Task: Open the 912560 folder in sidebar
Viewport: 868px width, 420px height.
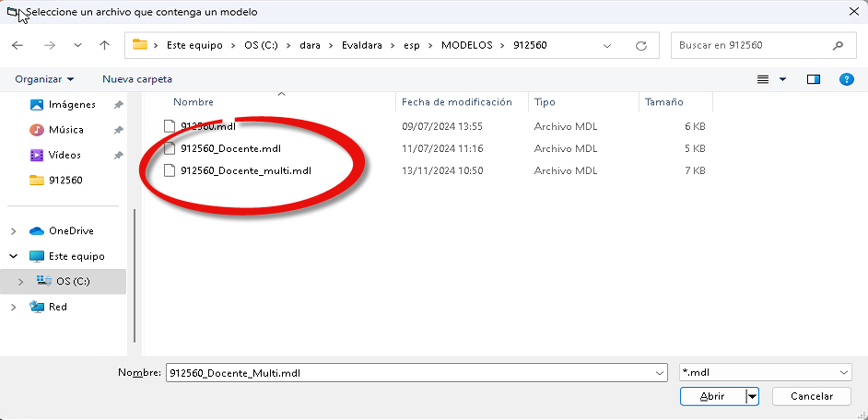Action: 65,181
